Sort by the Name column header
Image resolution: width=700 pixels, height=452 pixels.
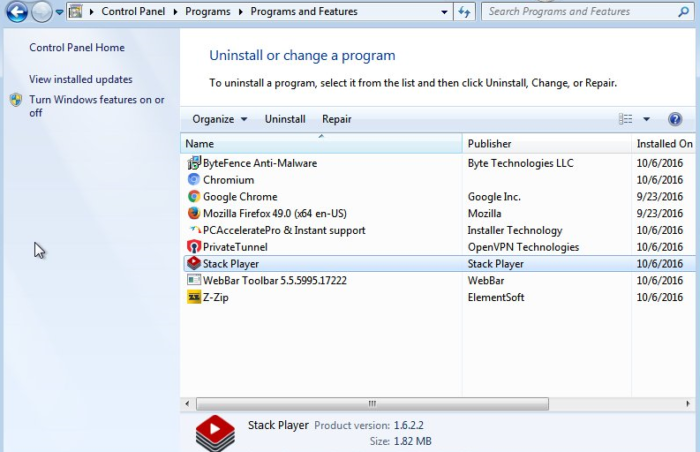[x=321, y=143]
